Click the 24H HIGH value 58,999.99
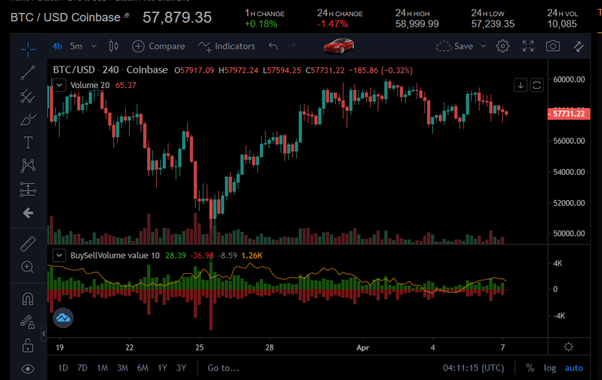 [x=417, y=24]
